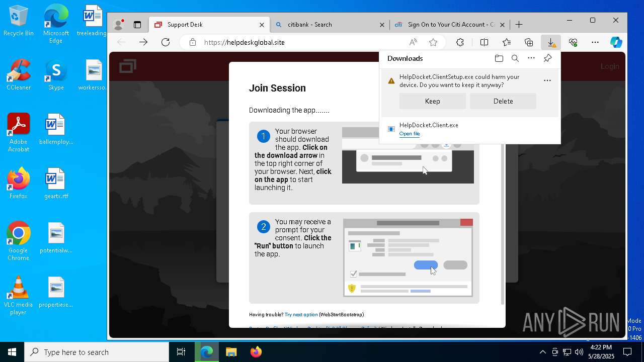Show hidden system tray icons
The width and height of the screenshot is (644, 362).
click(542, 352)
